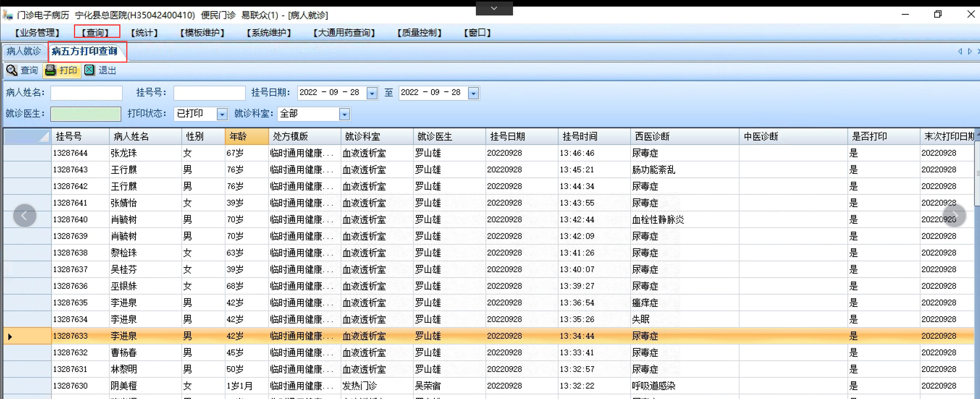980x399 pixels.
Task: Click the tab strip scroll-left arrow
Action: [x=960, y=51]
